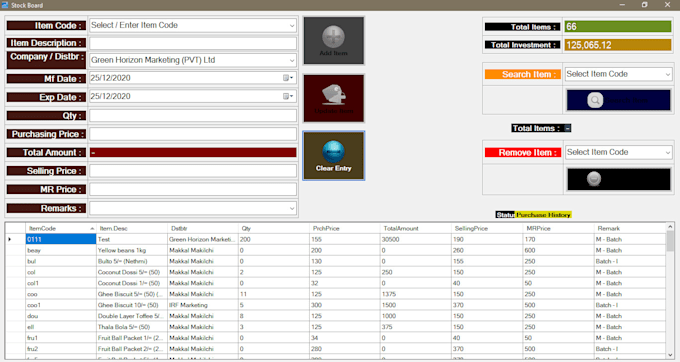Focus the Qty input field
The height and width of the screenshot is (362, 680).
[x=193, y=115]
